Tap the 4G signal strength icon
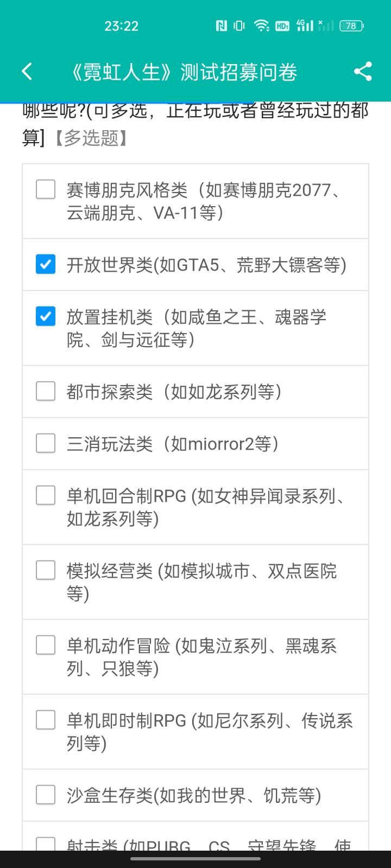Screen dimensions: 391x868 tap(305, 25)
